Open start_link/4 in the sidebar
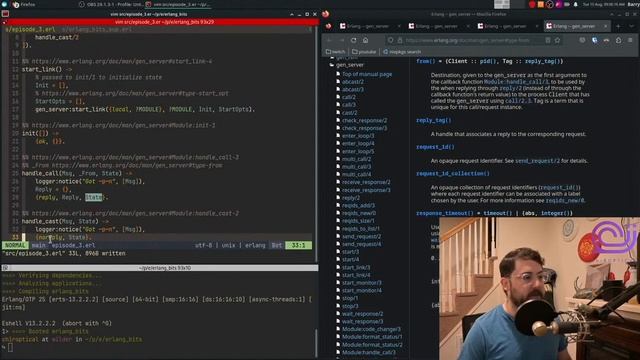This screenshot has height=360, width=640. tap(356, 275)
